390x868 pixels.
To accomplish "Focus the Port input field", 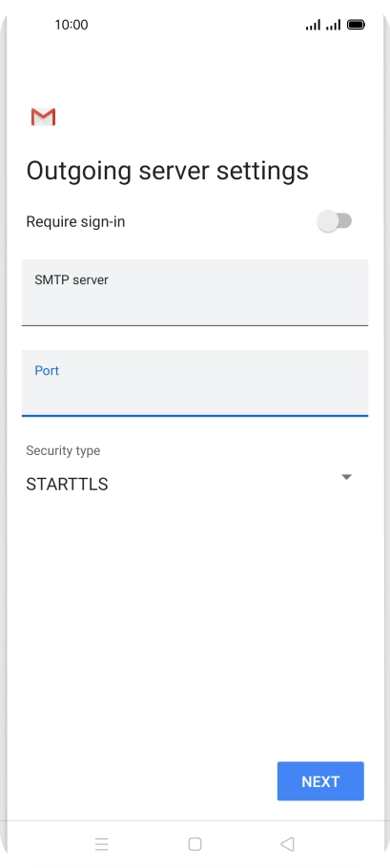I will pos(195,382).
